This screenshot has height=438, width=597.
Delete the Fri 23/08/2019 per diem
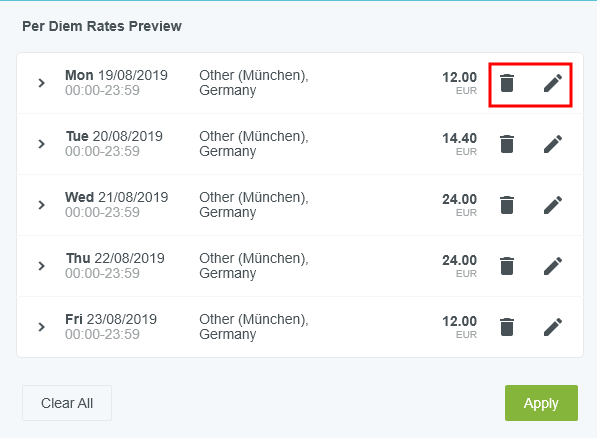[507, 327]
